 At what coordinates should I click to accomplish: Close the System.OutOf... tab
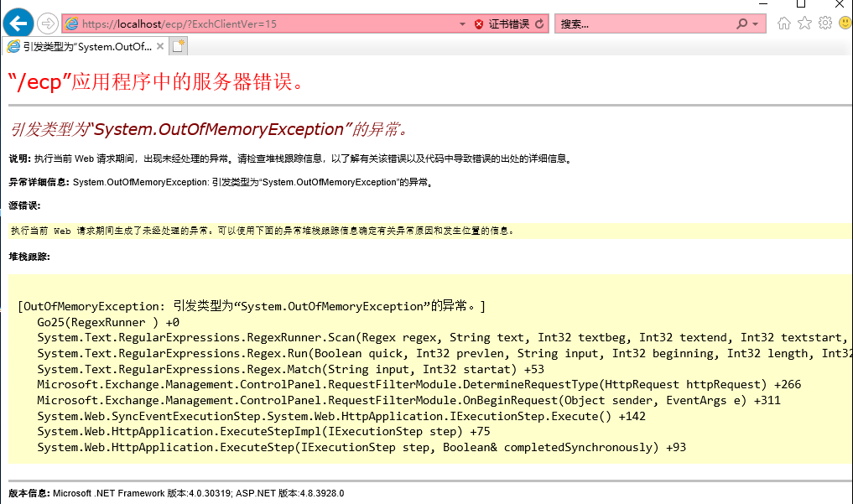pos(160,47)
